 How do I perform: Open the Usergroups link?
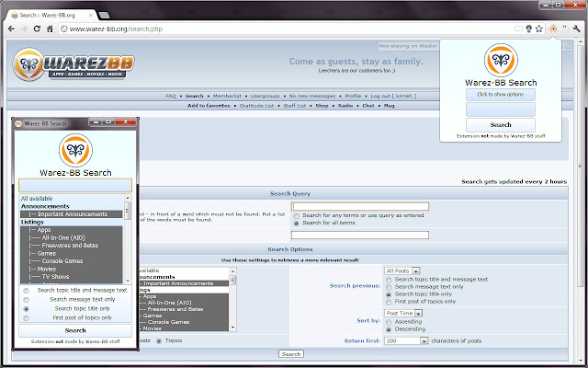[266, 96]
